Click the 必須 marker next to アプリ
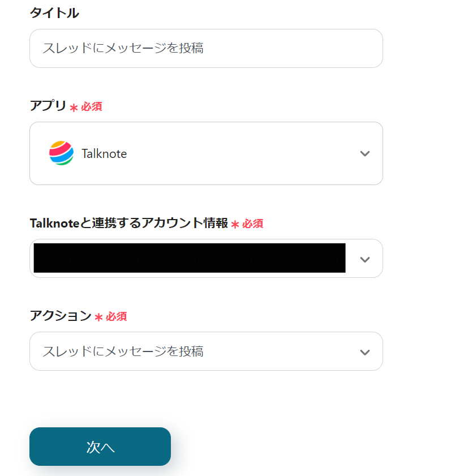The height and width of the screenshot is (476, 451). [92, 106]
